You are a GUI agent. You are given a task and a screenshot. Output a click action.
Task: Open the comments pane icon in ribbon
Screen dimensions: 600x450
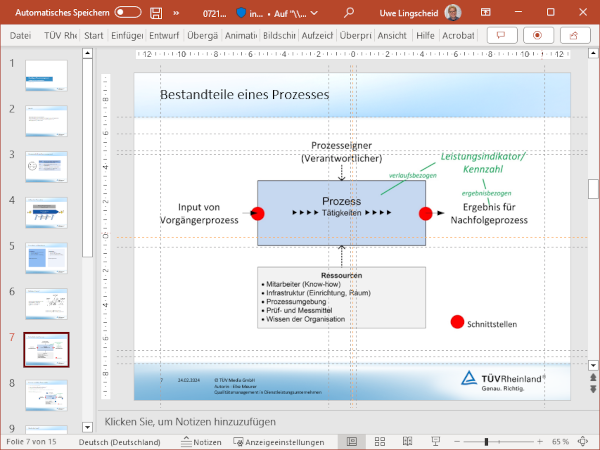click(500, 35)
